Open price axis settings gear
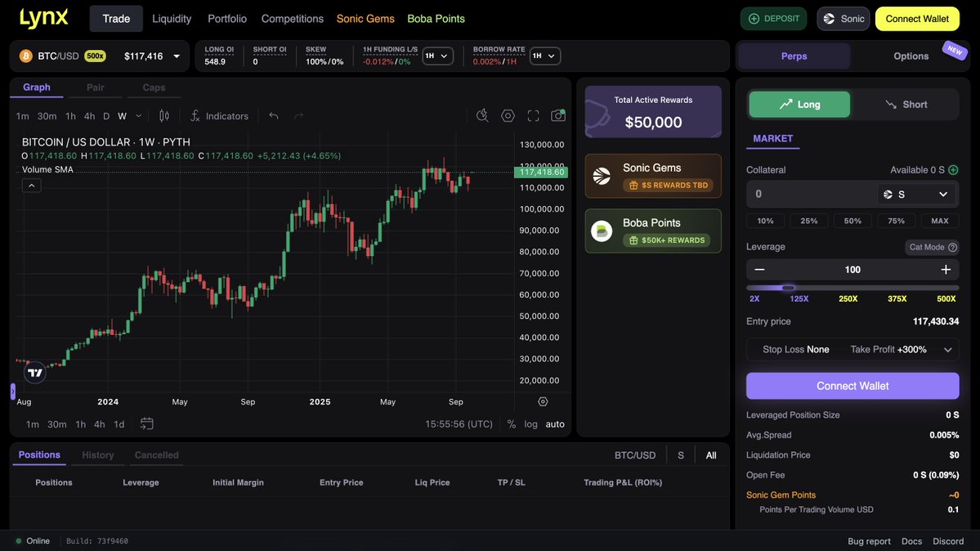Viewport: 980px width, 551px height. [543, 401]
